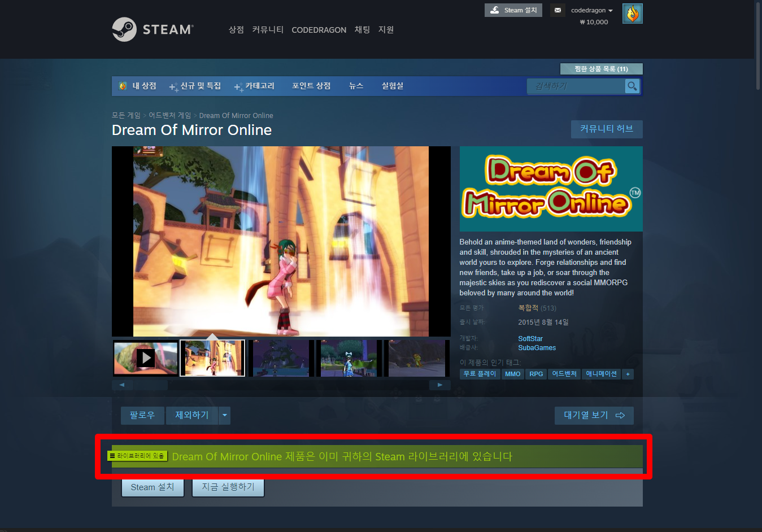Click the page vertical scrollbar
The height and width of the screenshot is (532, 762).
758,45
